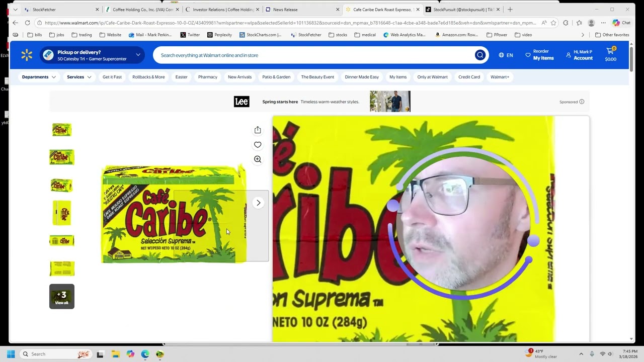
Task: Add page to favorites with star icon
Action: (553, 23)
